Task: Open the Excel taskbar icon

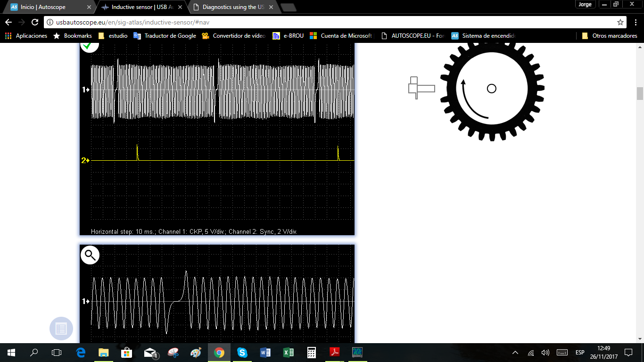Action: point(289,353)
